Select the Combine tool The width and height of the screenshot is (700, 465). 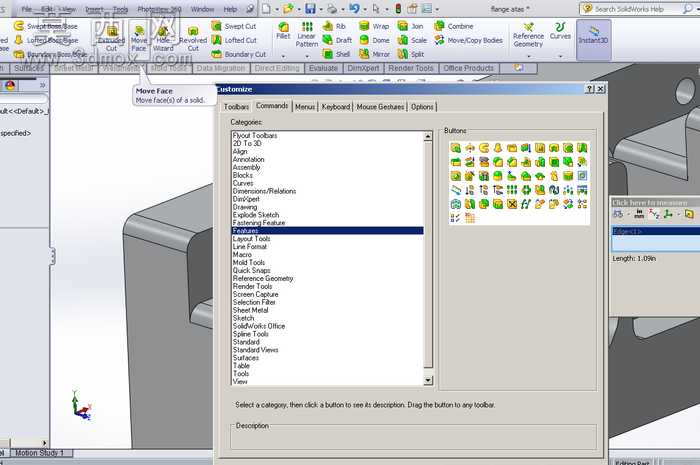454,26
